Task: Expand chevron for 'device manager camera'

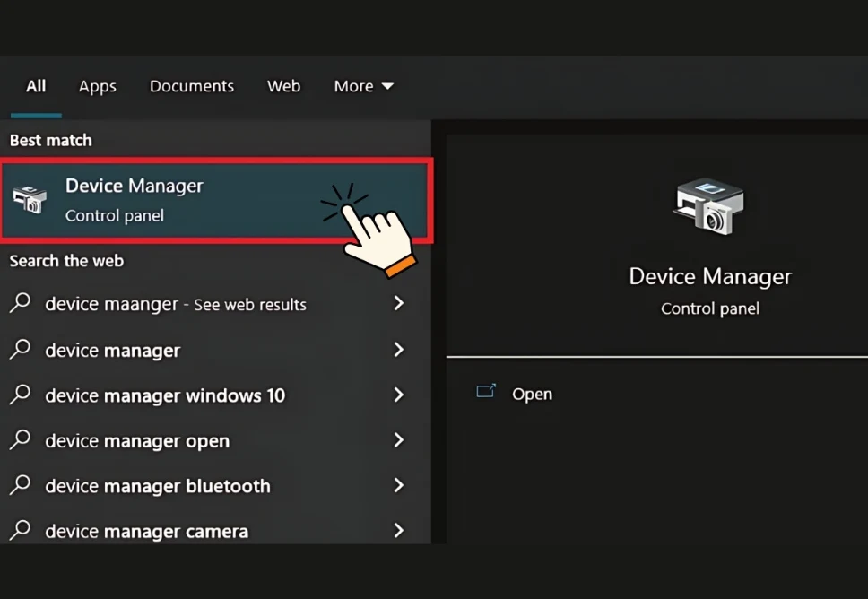Action: click(398, 530)
